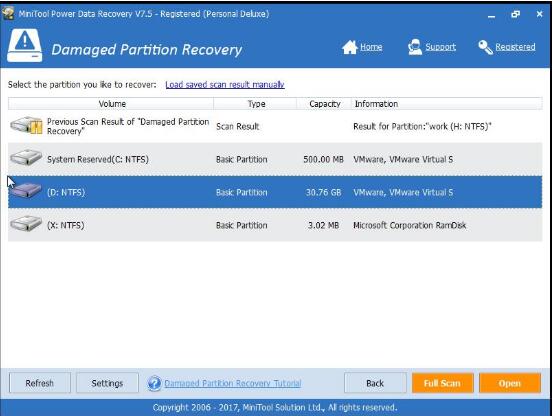Open the Support link
Image resolution: width=552 pixels, height=416 pixels.
[x=440, y=47]
